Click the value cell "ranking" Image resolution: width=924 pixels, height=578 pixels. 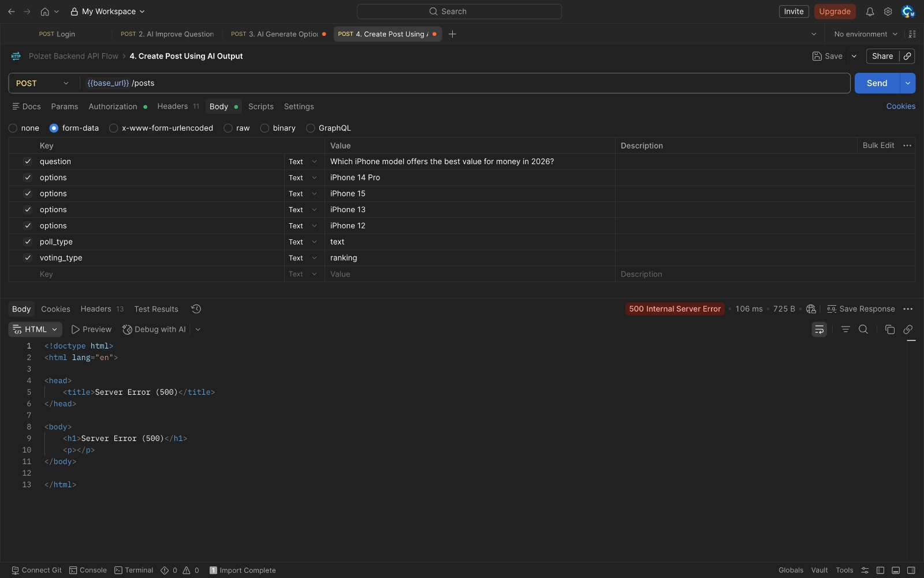(470, 258)
